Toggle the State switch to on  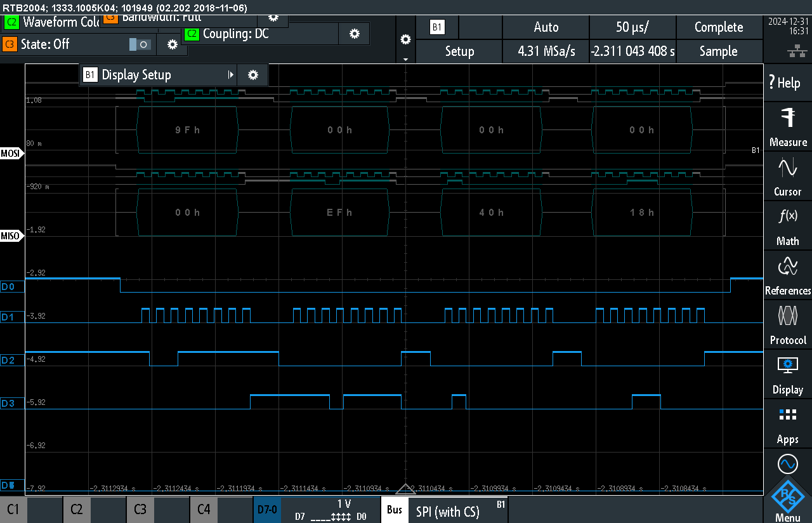coord(140,45)
